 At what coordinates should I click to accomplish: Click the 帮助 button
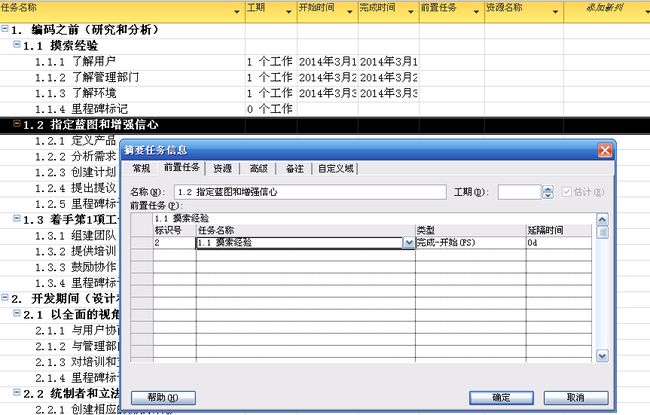click(x=163, y=398)
